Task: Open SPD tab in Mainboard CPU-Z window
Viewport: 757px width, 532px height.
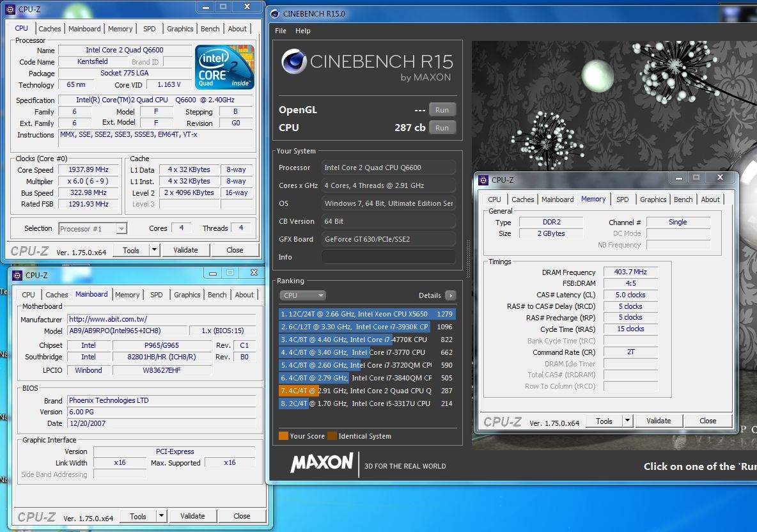Action: pos(157,295)
